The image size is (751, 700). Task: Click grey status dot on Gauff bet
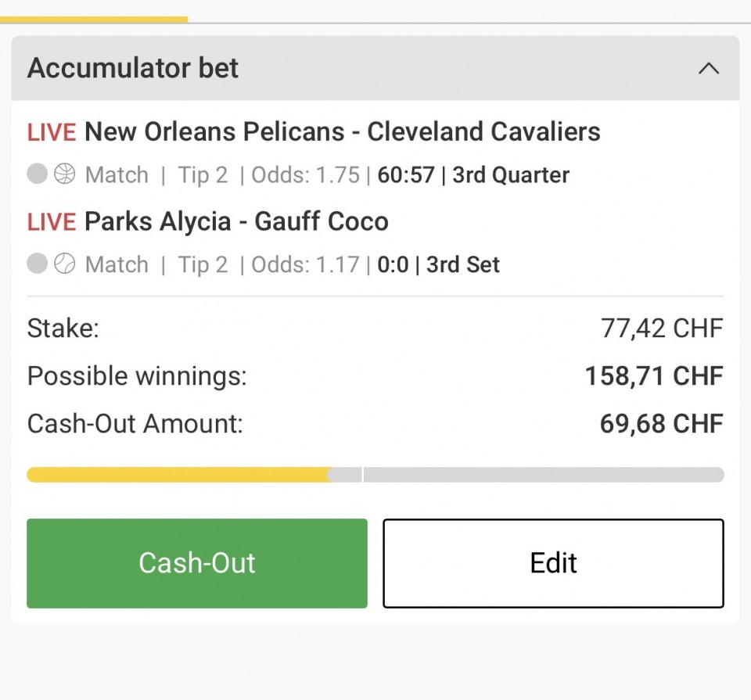[x=38, y=264]
